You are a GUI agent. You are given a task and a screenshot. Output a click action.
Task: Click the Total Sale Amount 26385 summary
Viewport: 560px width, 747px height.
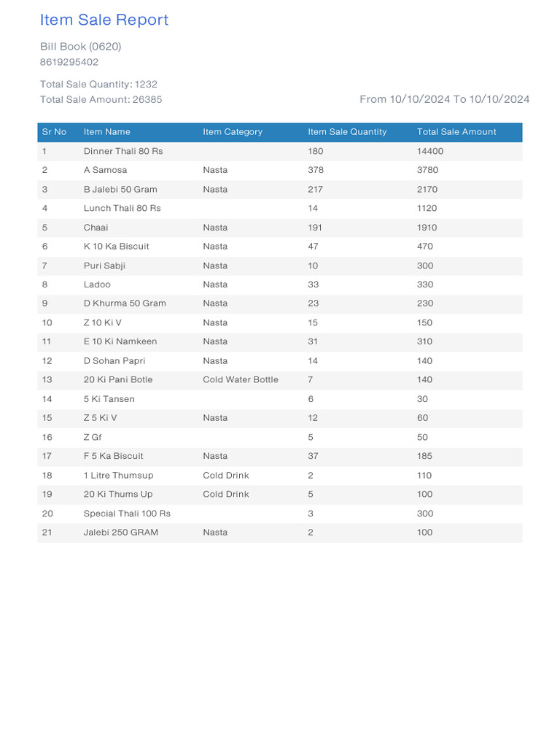tap(101, 99)
